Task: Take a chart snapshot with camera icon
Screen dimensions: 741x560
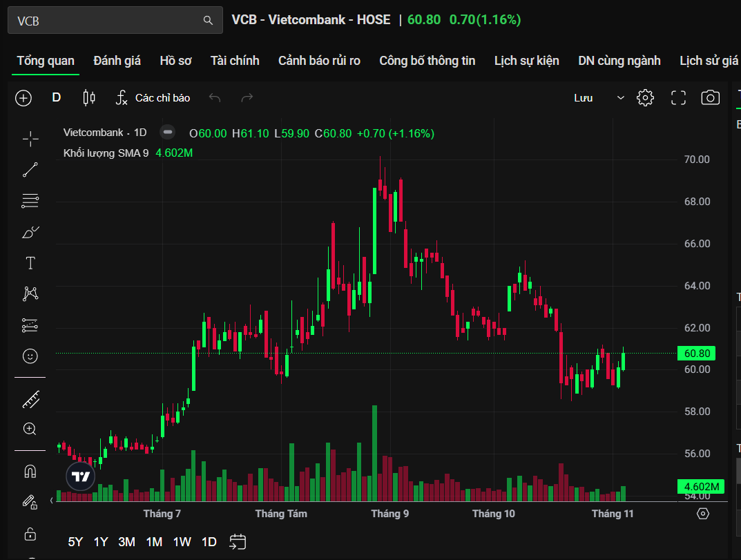Action: [710, 98]
